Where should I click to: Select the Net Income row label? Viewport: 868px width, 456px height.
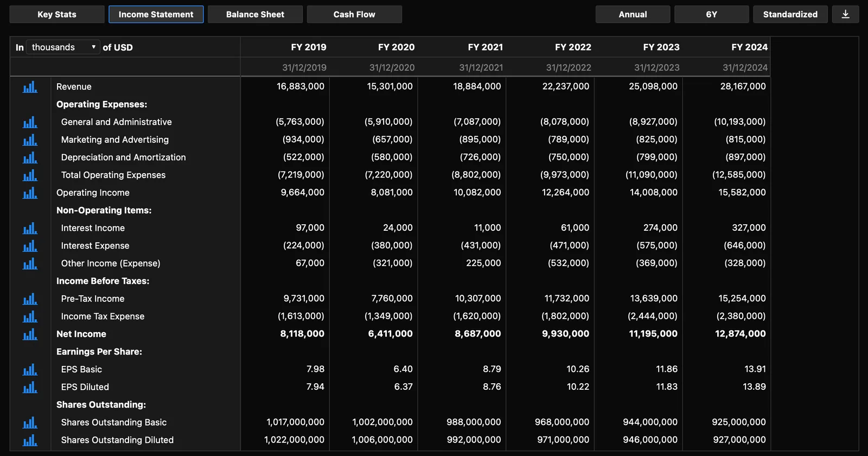click(81, 334)
